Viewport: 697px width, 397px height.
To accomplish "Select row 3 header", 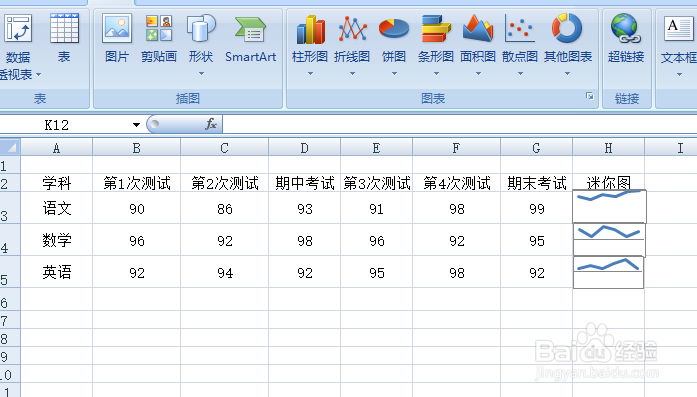I will (x=10, y=208).
